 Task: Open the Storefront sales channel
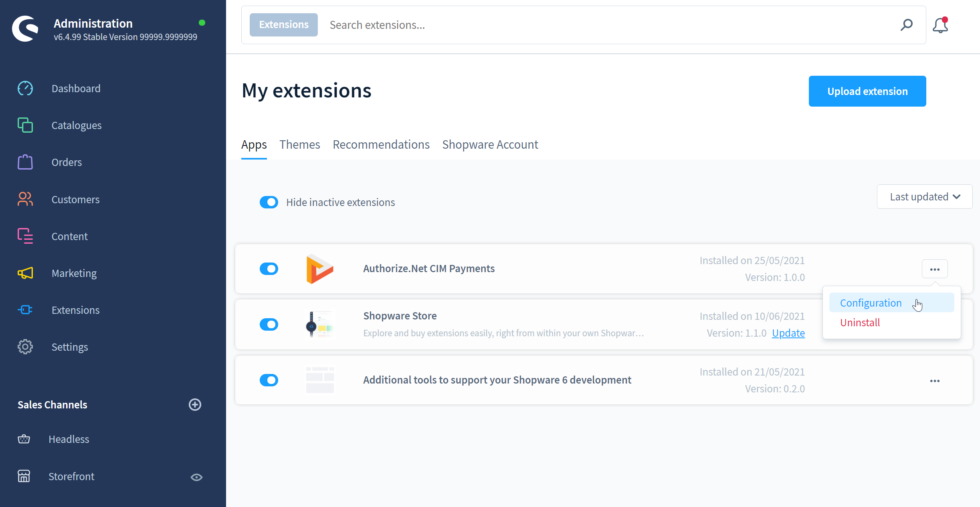pos(71,477)
